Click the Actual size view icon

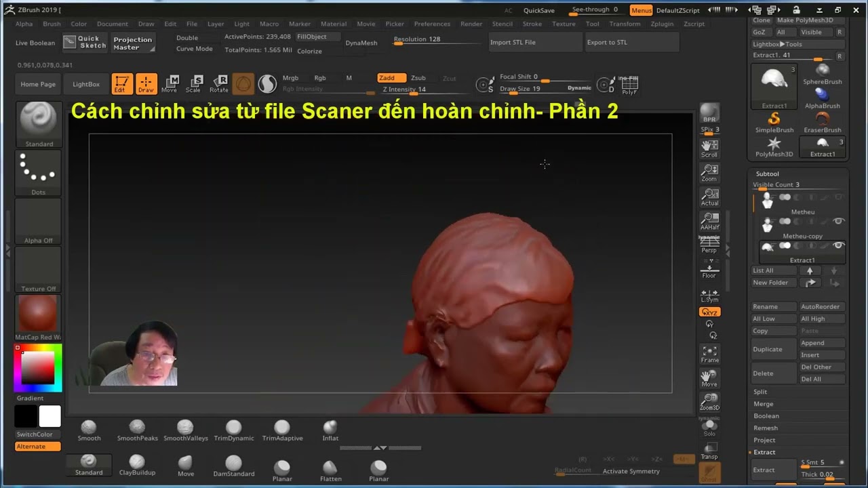click(x=709, y=197)
